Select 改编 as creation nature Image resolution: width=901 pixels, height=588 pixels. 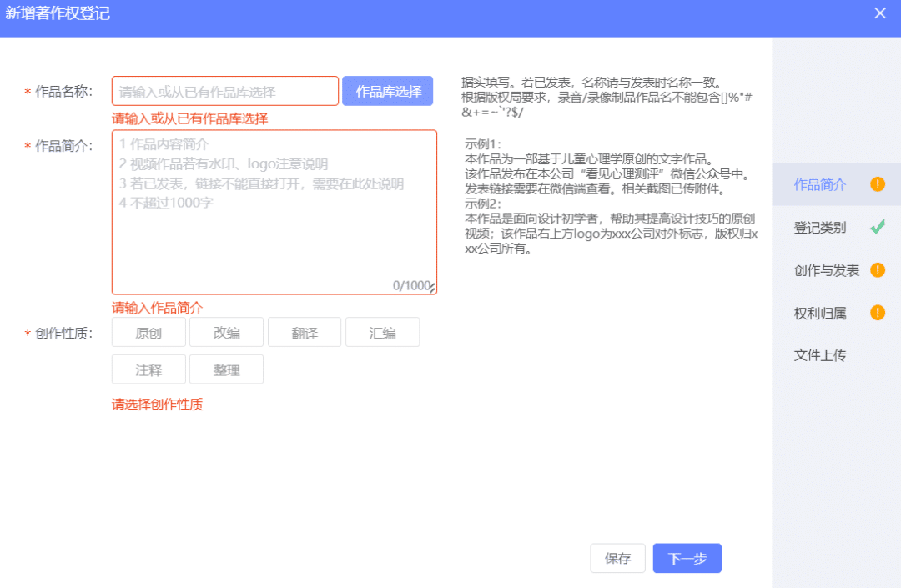click(226, 331)
